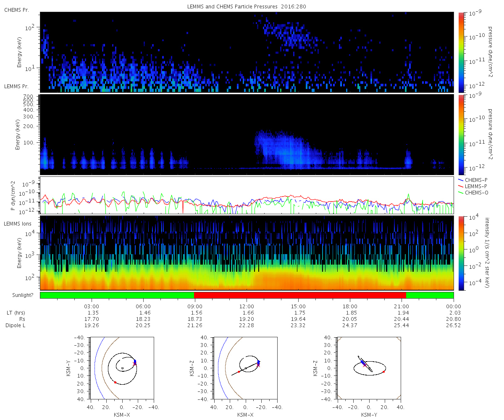Click the first green Sunlight bar segment
This screenshot has width=504, height=420.
(117, 295)
